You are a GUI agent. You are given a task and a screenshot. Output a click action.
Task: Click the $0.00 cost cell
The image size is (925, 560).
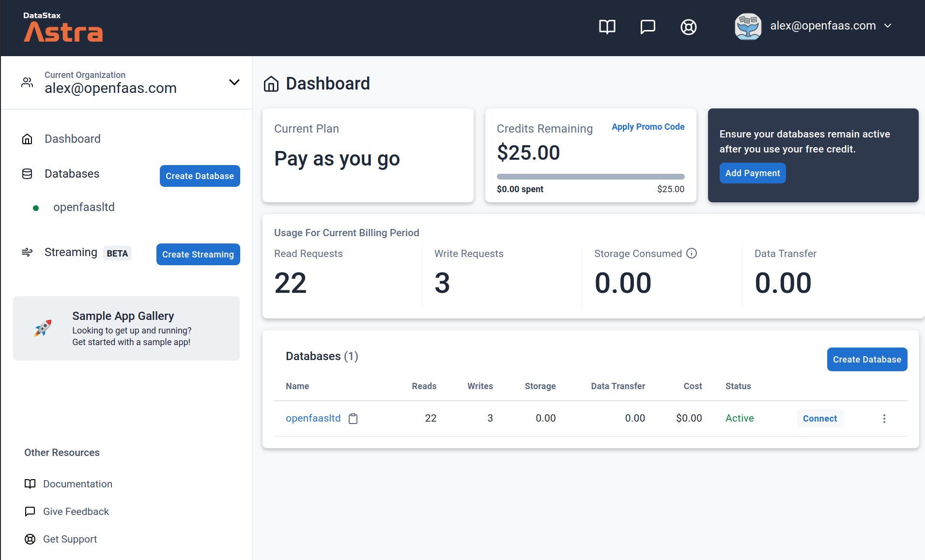[x=689, y=418]
